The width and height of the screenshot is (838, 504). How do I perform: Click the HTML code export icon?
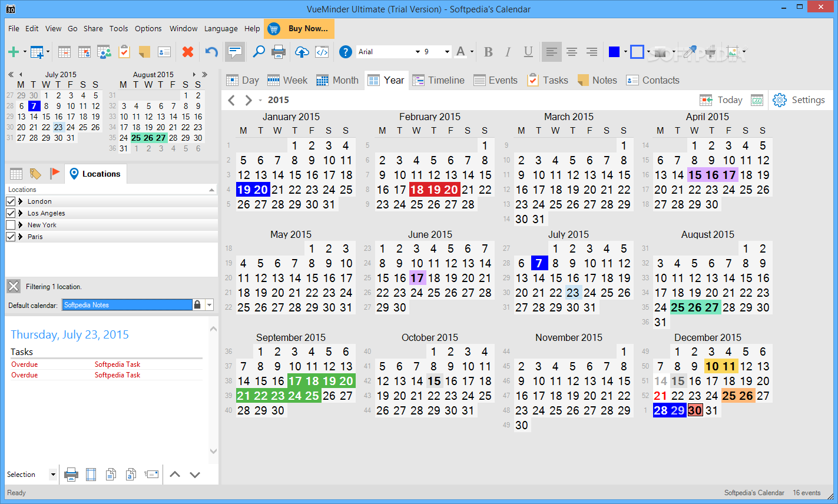[x=322, y=52]
